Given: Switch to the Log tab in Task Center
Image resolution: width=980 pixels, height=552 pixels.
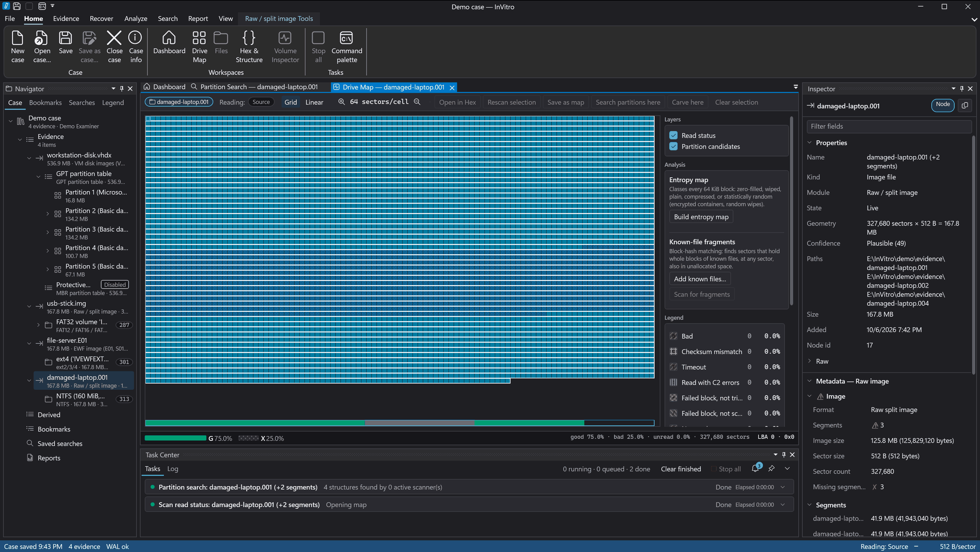Looking at the screenshot, I should 173,469.
